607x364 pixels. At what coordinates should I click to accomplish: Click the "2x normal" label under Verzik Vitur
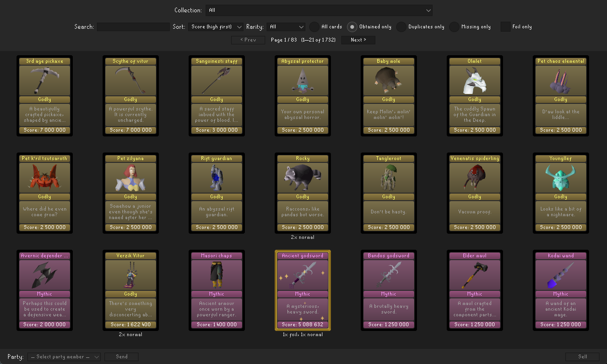click(130, 335)
